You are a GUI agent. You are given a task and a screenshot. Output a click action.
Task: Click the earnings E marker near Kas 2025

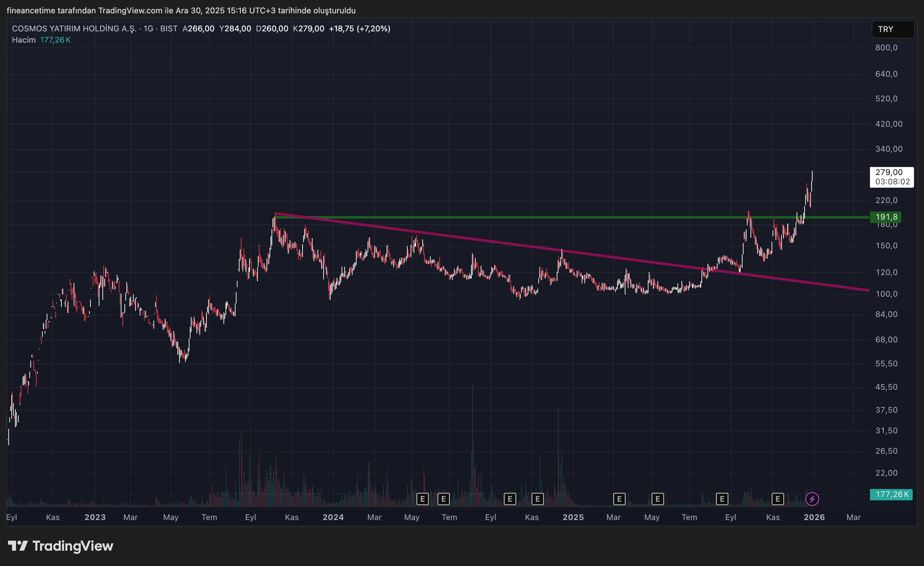(778, 499)
